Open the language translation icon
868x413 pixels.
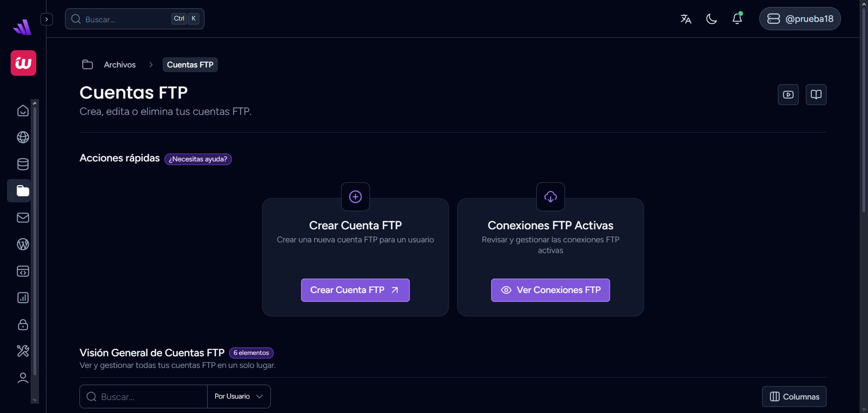pyautogui.click(x=686, y=19)
